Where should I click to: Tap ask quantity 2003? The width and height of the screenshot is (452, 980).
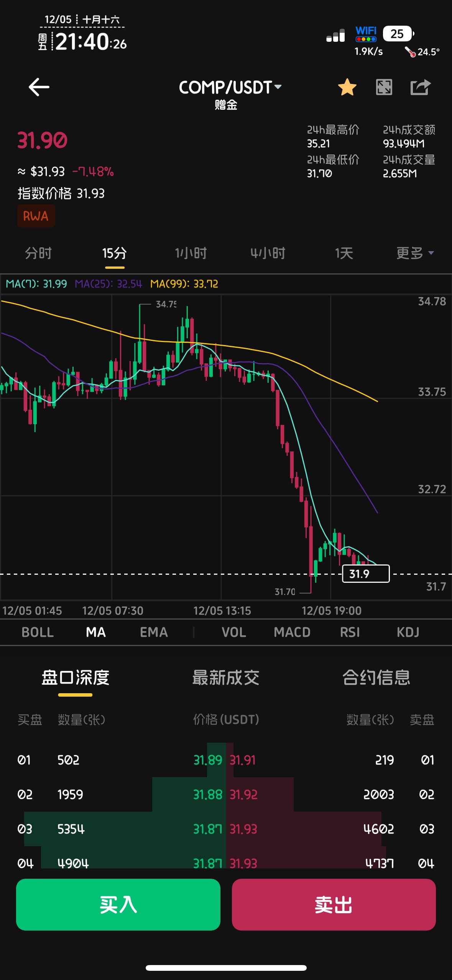[x=379, y=794]
